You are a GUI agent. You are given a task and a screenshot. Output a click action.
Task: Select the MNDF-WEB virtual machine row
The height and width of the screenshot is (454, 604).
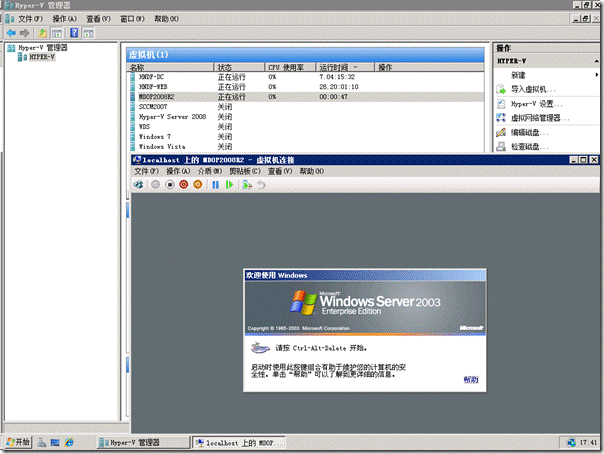tap(307, 87)
